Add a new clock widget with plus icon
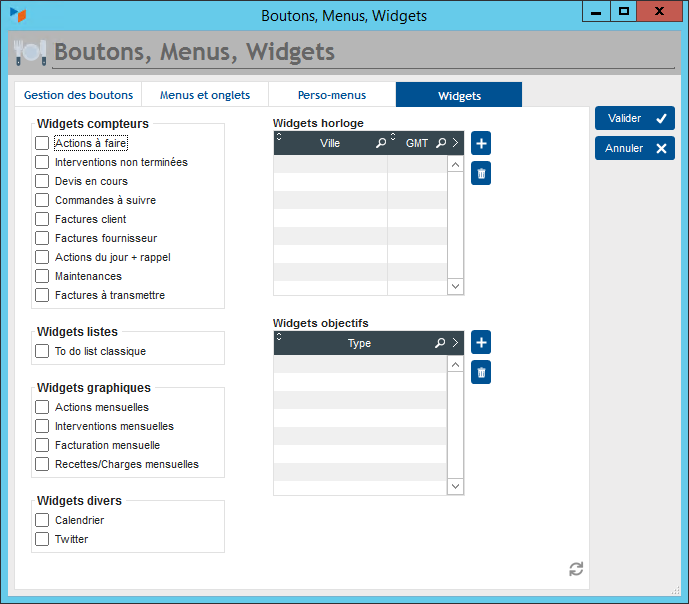689x604 pixels. tap(481, 143)
